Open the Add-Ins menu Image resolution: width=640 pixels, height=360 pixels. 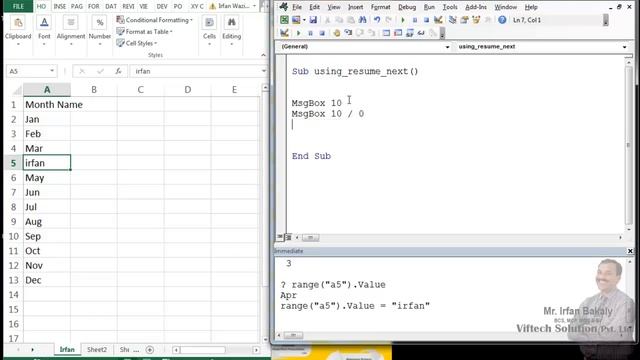coord(476,7)
